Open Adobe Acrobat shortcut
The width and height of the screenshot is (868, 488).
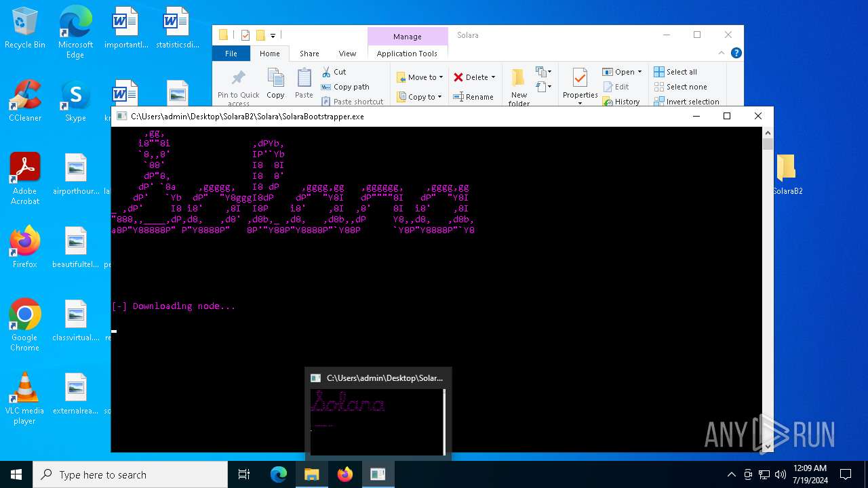[25, 179]
